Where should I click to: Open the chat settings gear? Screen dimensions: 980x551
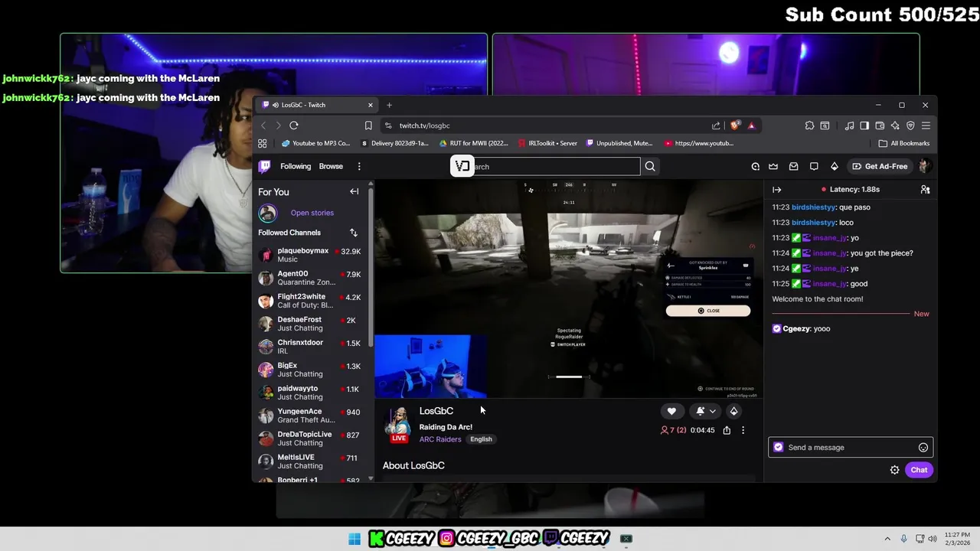[x=894, y=470]
